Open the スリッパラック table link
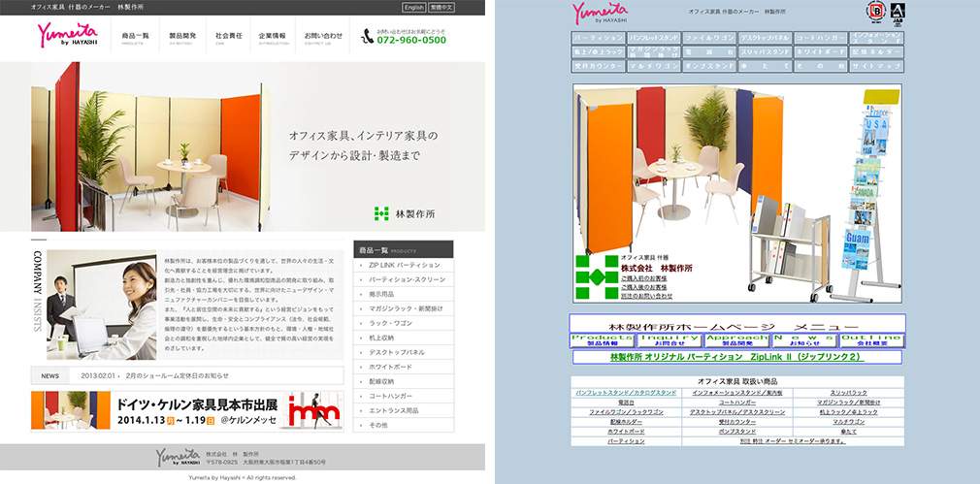Viewport: 980px width, 484px height. click(848, 393)
